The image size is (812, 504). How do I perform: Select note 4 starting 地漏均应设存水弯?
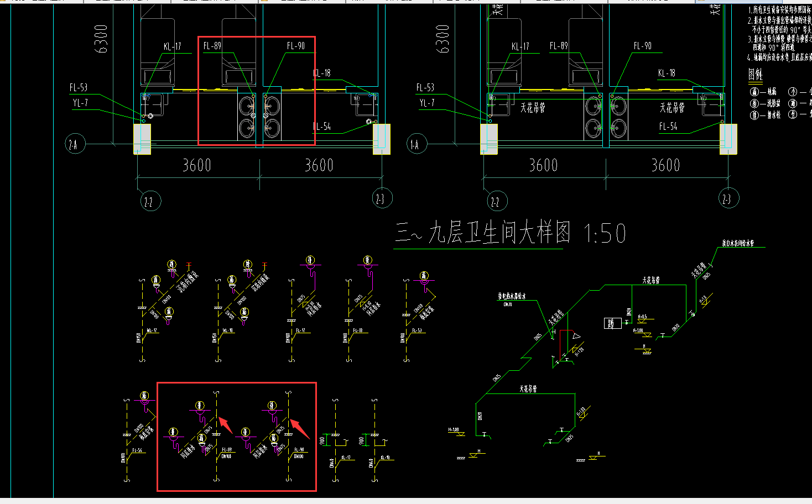pos(780,57)
